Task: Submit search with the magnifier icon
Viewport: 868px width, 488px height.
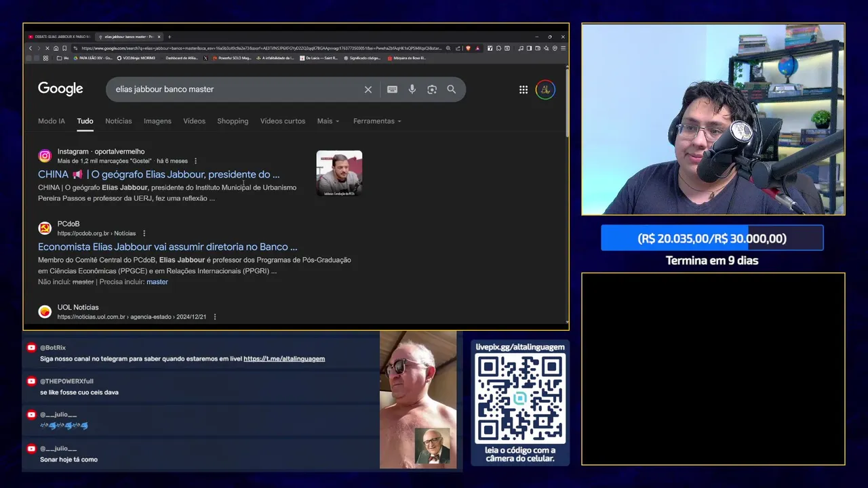Action: [452, 89]
